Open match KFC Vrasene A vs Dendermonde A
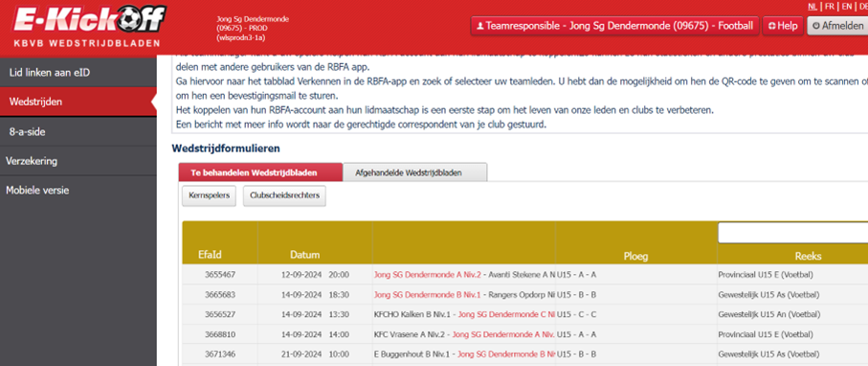The height and width of the screenshot is (366, 868). pos(464,333)
